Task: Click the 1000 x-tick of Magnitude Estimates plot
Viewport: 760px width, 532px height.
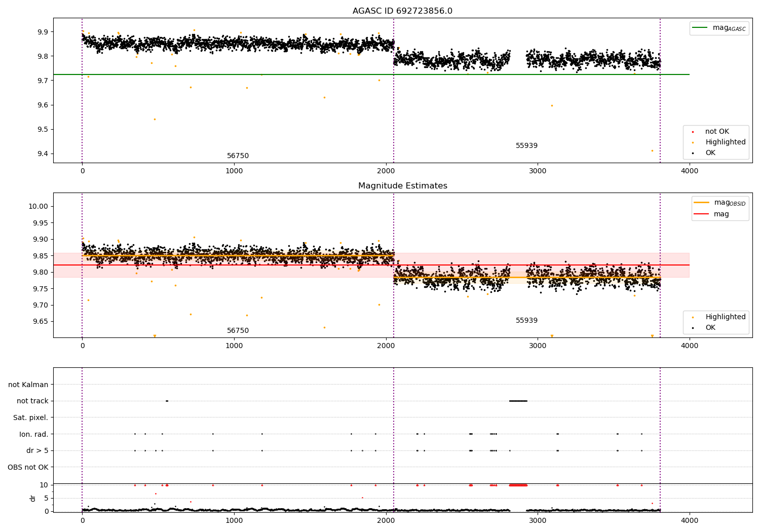Action: click(x=234, y=346)
